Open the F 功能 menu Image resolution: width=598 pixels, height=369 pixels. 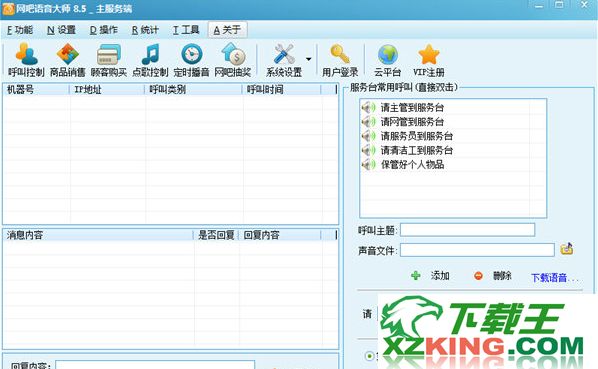20,30
